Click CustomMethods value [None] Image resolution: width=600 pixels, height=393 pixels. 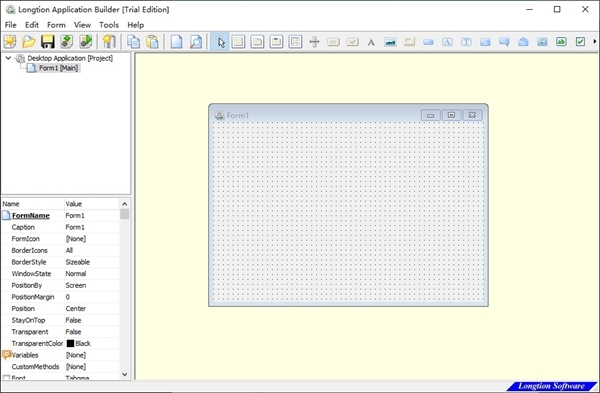(x=76, y=367)
